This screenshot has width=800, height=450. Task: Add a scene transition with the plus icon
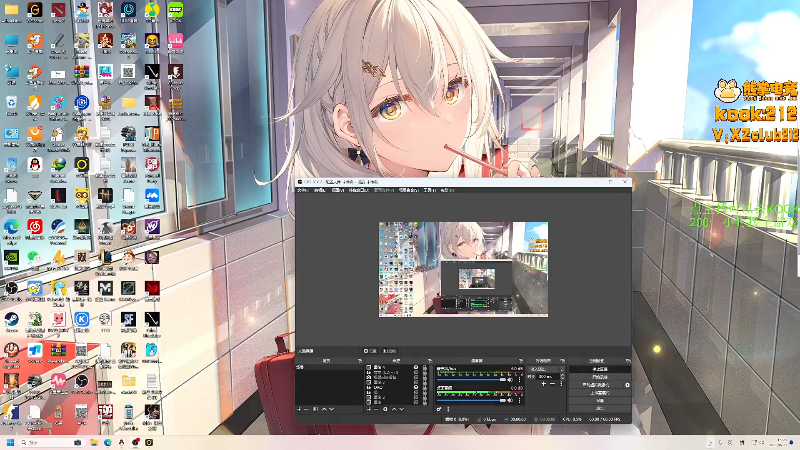tap(544, 384)
